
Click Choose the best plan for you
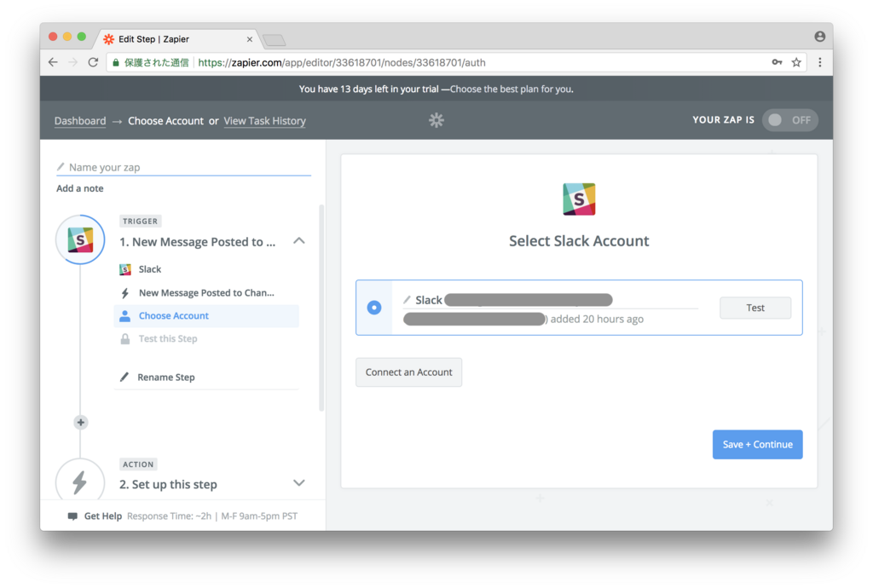(512, 89)
